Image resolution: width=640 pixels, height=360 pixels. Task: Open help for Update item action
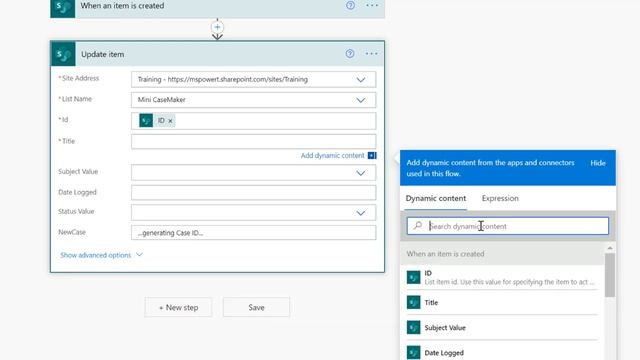[350, 53]
